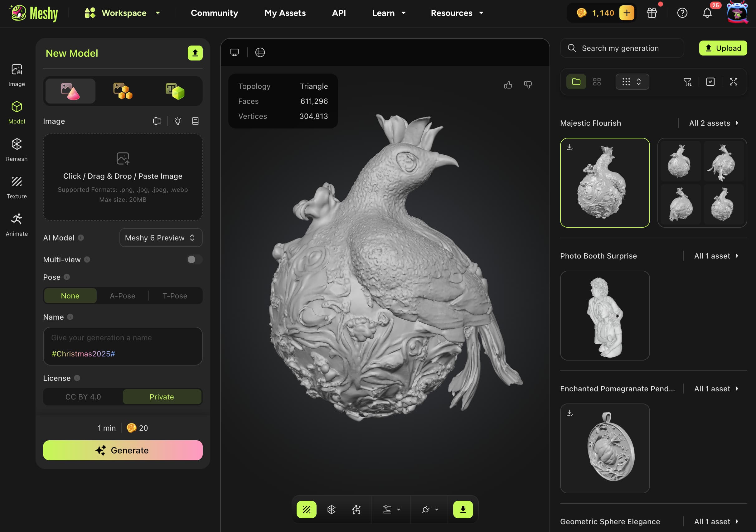
Task: Select the Animate sidebar icon
Action: point(17,224)
